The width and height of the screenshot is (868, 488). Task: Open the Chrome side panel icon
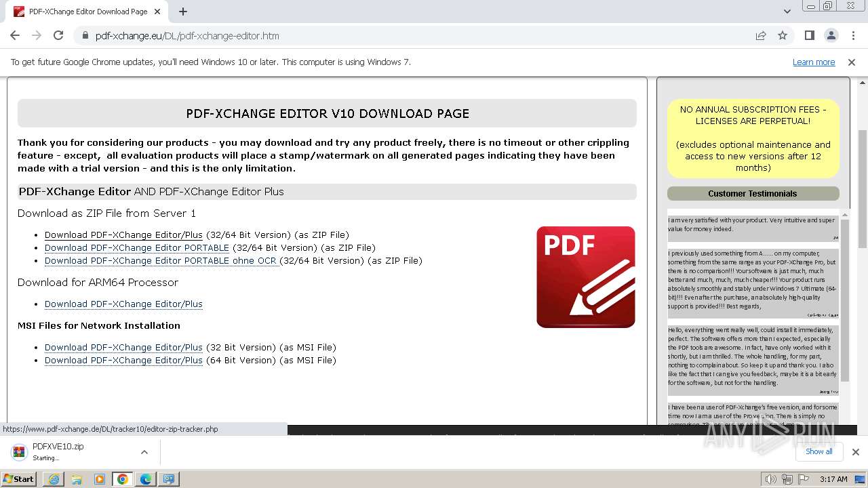[809, 35]
